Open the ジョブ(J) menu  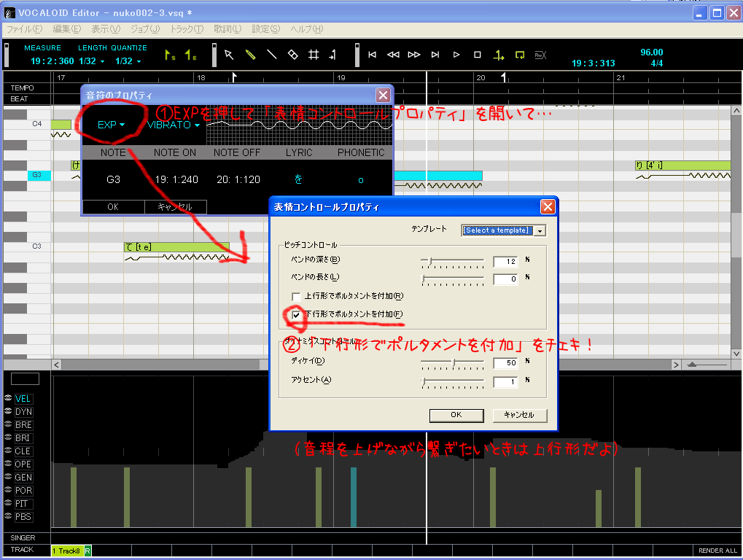145,29
